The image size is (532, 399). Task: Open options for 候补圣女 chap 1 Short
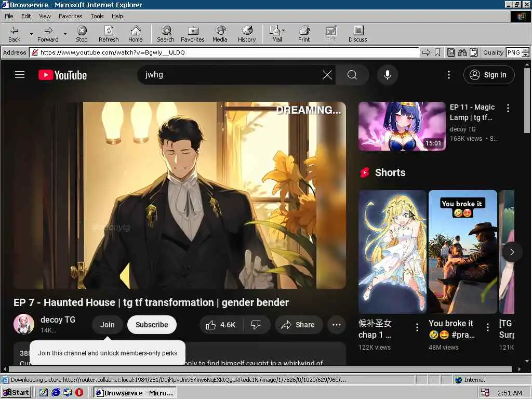coord(417,327)
